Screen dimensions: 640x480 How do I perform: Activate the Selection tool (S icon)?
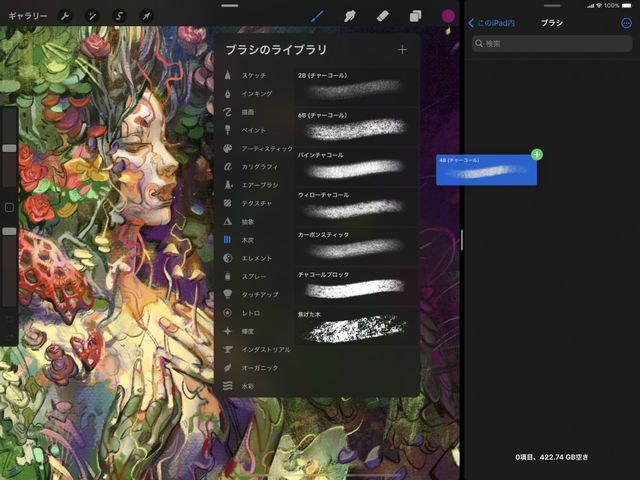point(119,16)
